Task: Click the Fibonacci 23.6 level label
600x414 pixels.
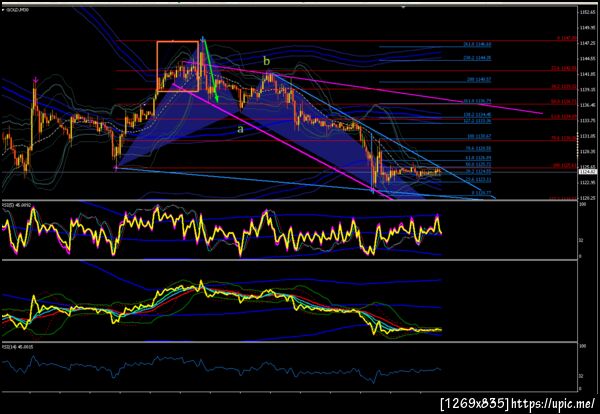Action: pos(478,179)
